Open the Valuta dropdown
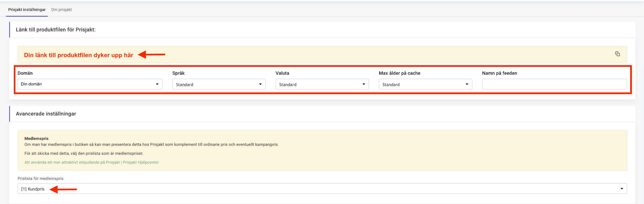The height and width of the screenshot is (204, 644). (x=322, y=84)
